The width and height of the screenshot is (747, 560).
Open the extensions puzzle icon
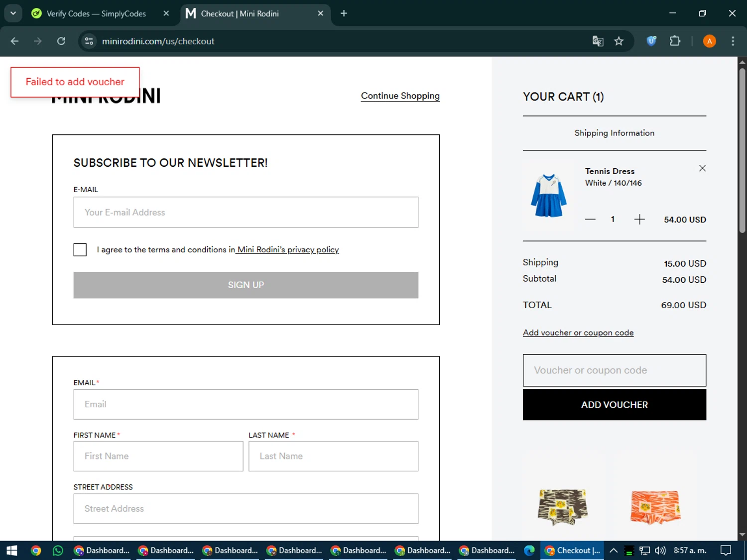pos(675,41)
